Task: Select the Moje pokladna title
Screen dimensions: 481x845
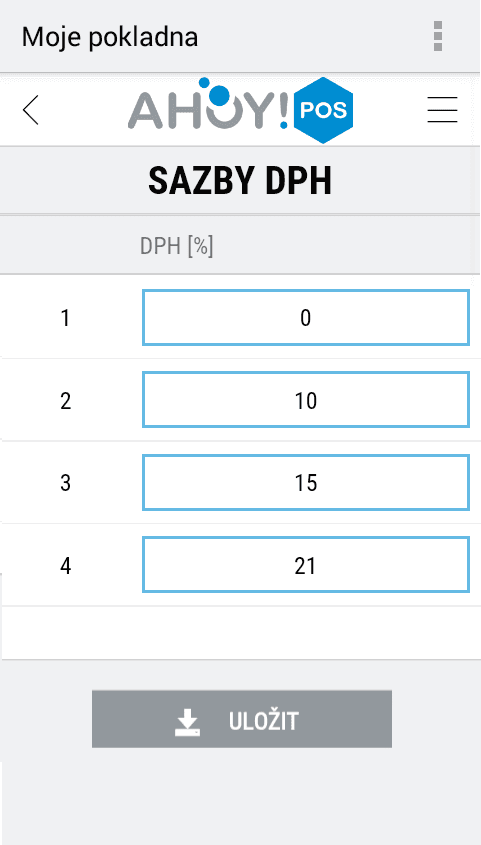Action: coord(110,37)
